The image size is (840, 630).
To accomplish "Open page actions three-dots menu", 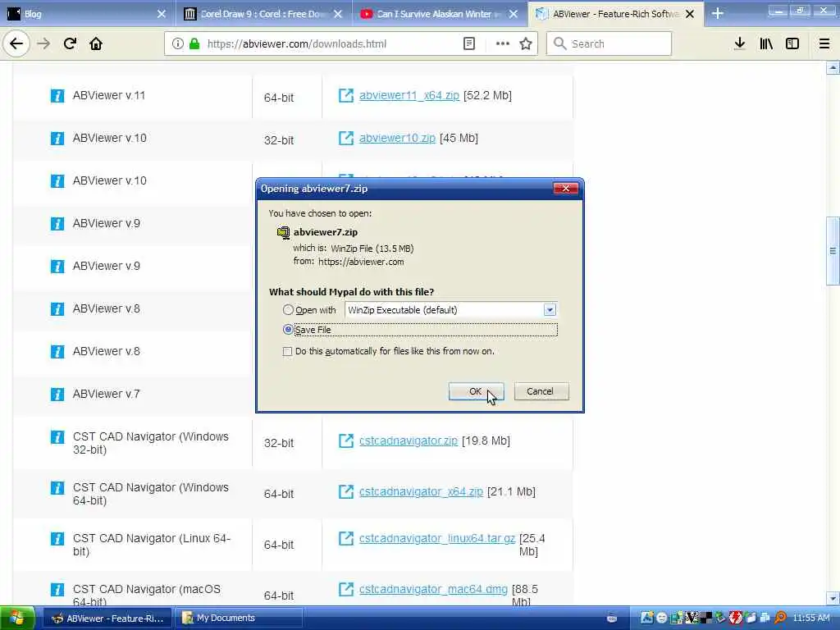I will [503, 43].
